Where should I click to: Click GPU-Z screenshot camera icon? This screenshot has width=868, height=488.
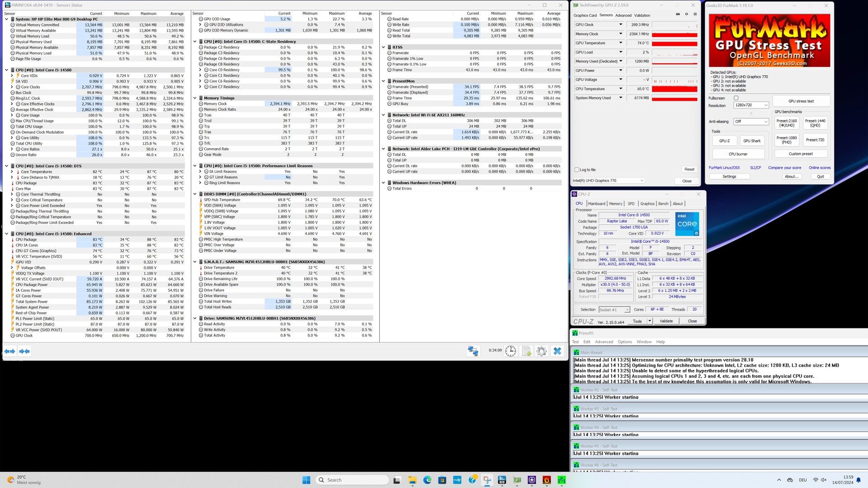click(678, 14)
